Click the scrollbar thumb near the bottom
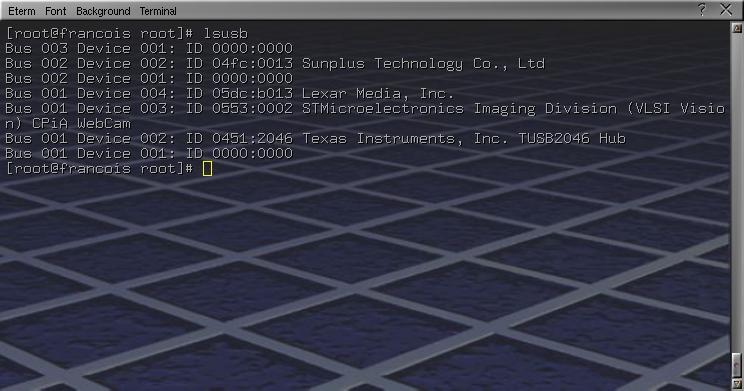Screen dimensions: 744x391 [737, 365]
